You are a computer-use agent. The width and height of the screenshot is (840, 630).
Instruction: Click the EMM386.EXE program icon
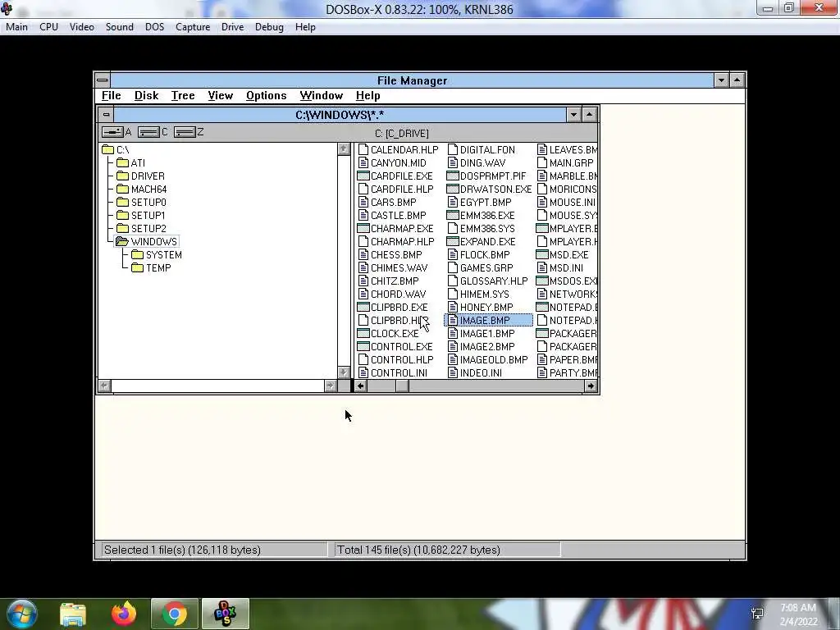click(453, 216)
